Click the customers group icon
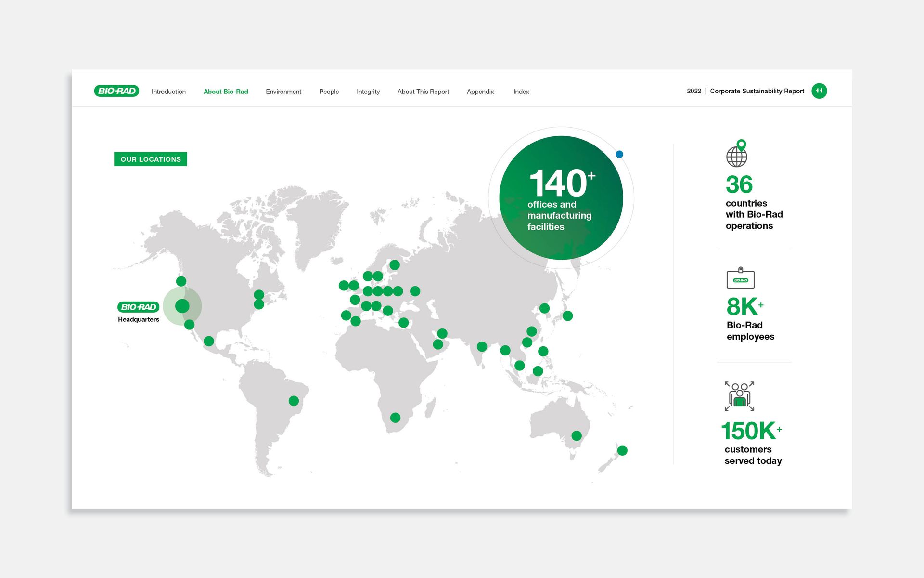 point(740,396)
